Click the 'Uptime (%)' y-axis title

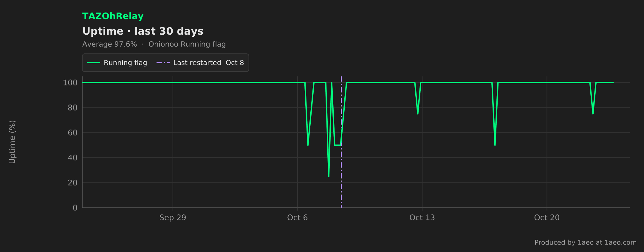(12, 142)
